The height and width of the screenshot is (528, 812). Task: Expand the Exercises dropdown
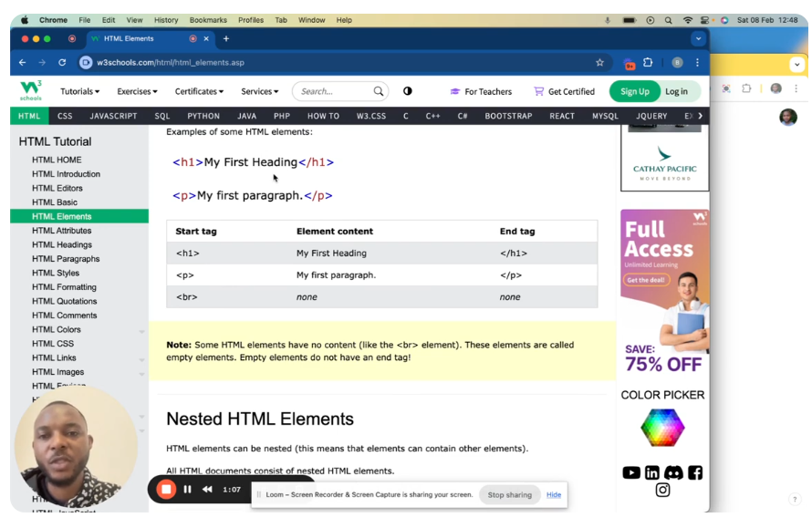[137, 91]
